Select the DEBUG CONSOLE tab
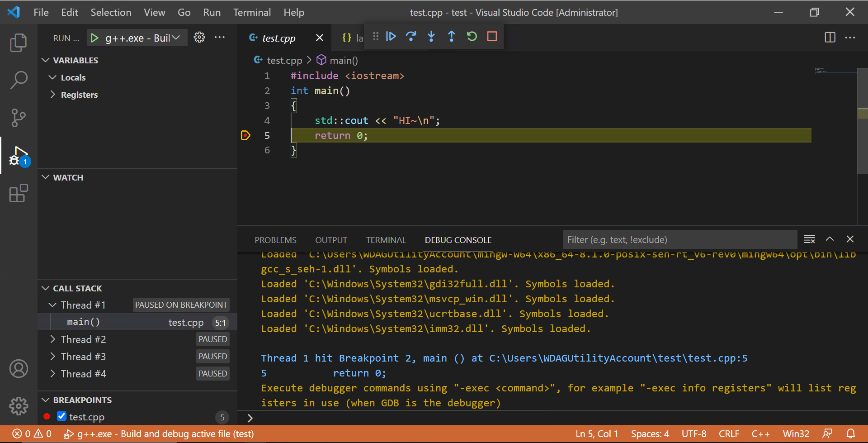868x443 pixels. coord(458,240)
